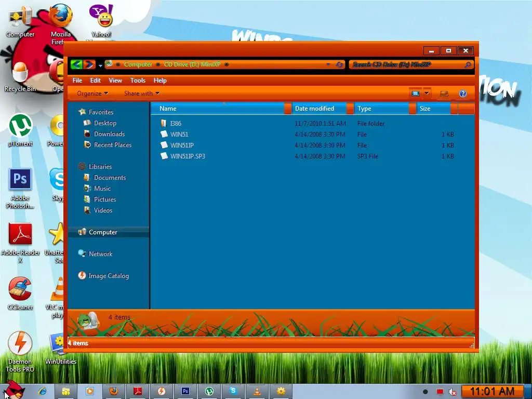The image size is (532, 399).
Task: Click the WinUtilities desktop icon
Action: [x=61, y=349]
